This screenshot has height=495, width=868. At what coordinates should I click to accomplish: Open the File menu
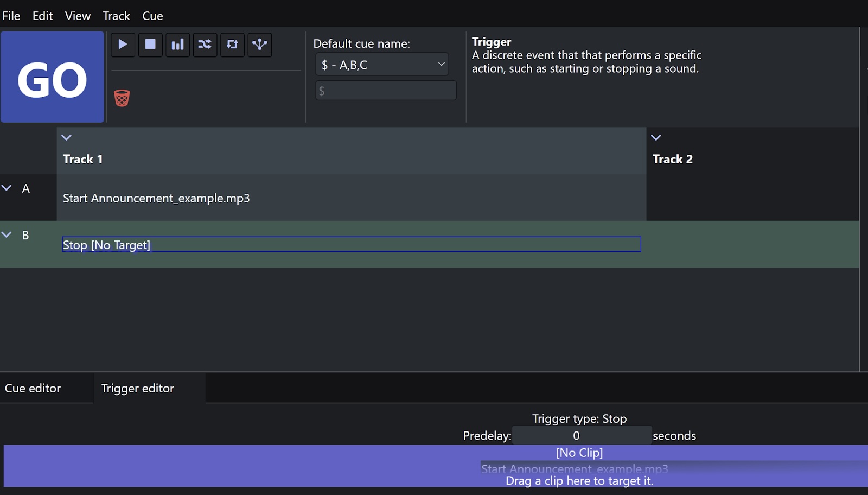point(11,16)
